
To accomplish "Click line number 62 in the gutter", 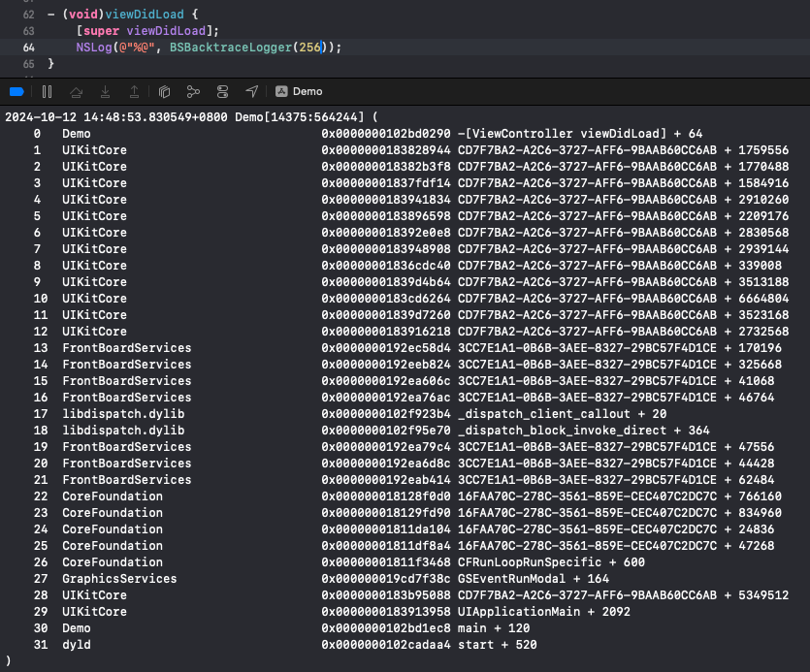I will click(28, 15).
